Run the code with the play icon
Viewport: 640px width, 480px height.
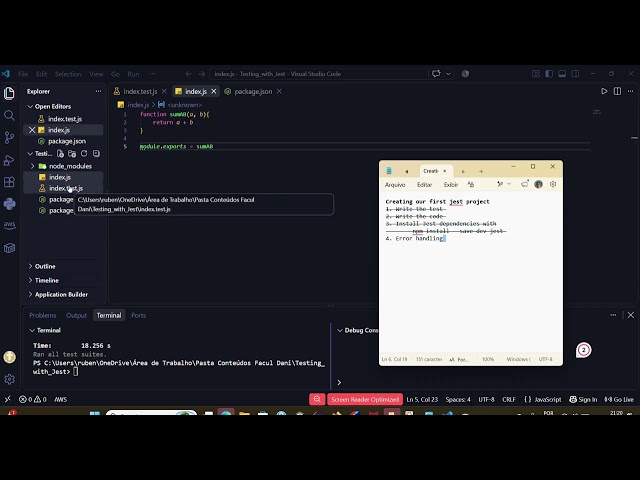coord(604,91)
